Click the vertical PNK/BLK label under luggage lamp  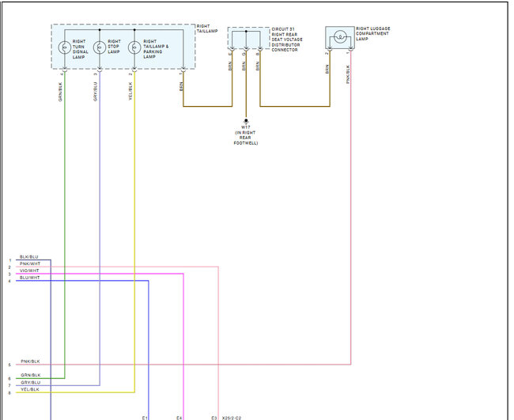click(348, 74)
